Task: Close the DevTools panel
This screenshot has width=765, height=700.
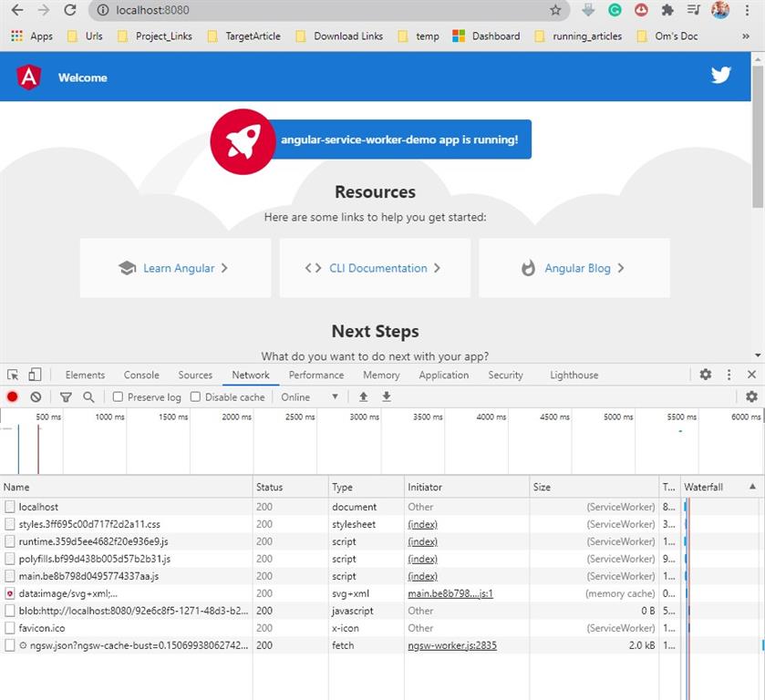Action: pos(751,375)
